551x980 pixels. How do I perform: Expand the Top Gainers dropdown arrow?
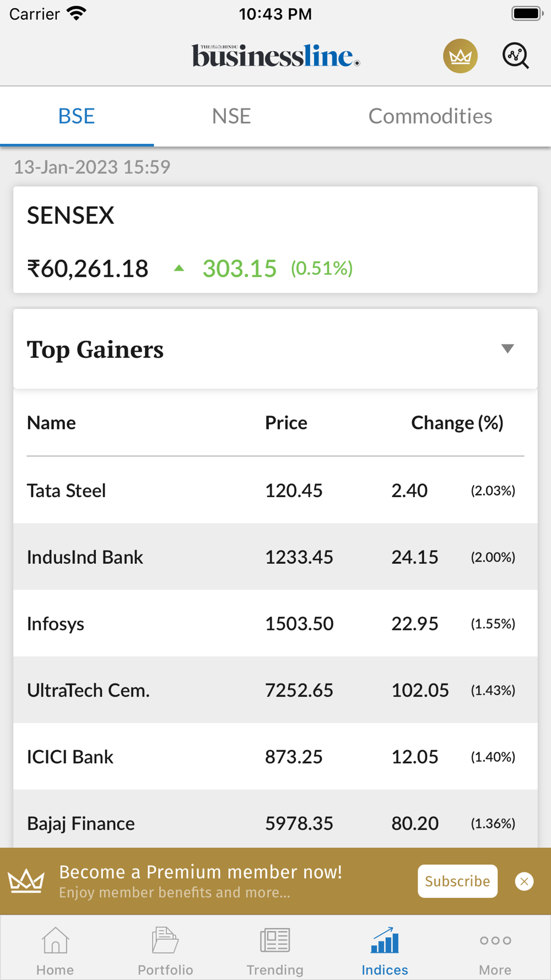tap(507, 348)
